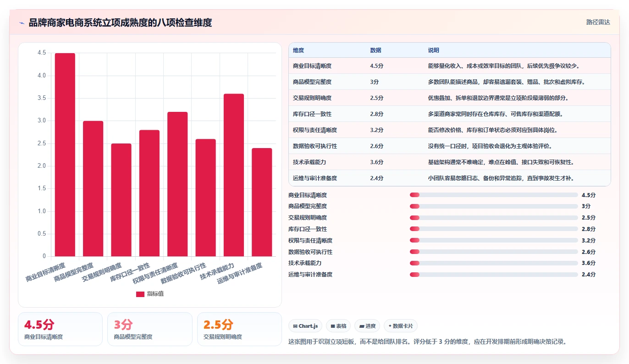Screen dimensions: 629x364
Task: Click the 交易规则明确度 progress bar
Action: point(494,218)
